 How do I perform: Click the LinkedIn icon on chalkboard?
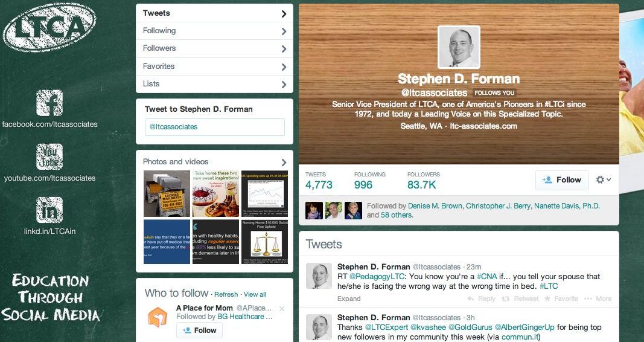[x=49, y=210]
